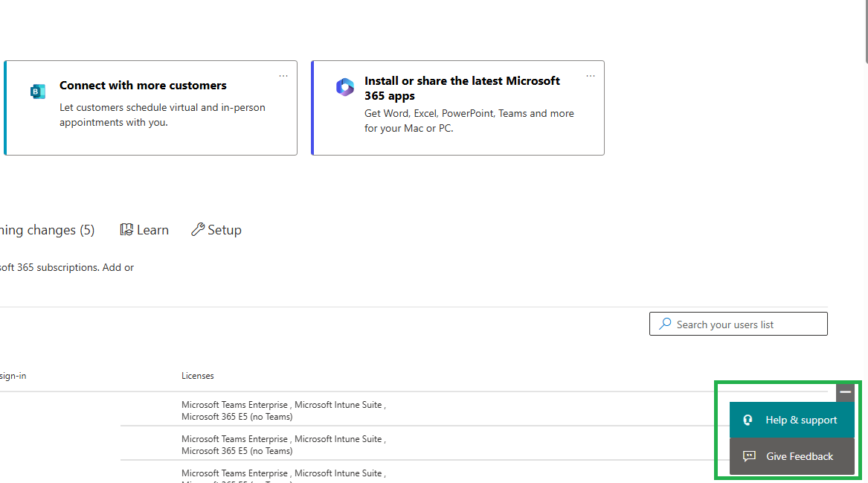Click the Licenses column header
868x483 pixels.
(198, 376)
